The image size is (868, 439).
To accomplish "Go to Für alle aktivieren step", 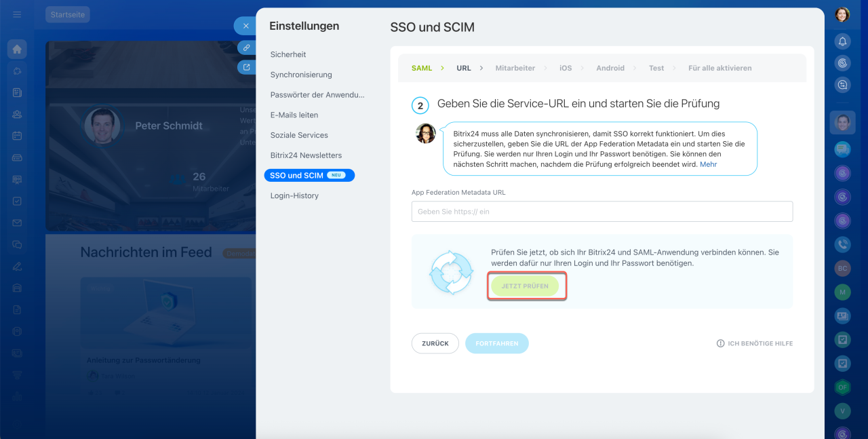I will (x=719, y=68).
